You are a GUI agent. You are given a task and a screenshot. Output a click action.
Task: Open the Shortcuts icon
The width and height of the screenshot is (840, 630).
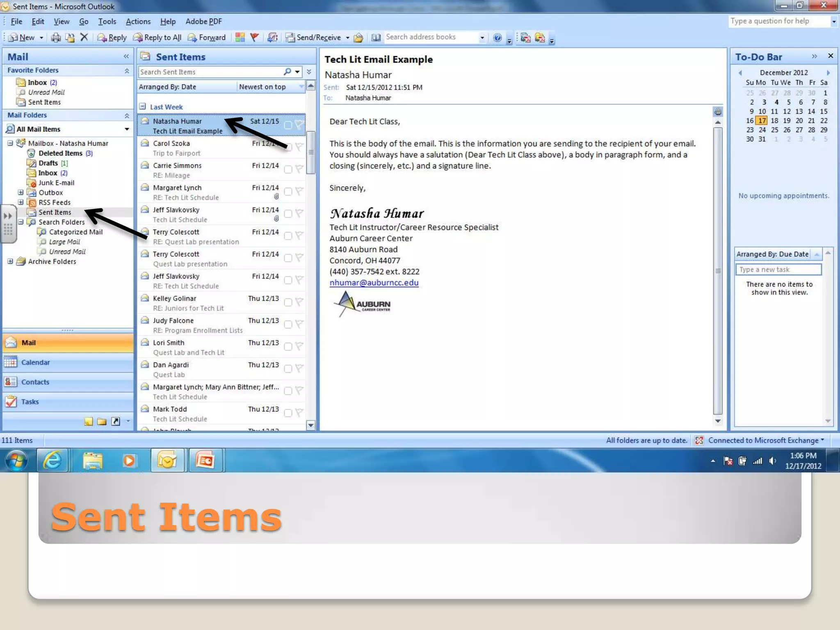coord(116,421)
